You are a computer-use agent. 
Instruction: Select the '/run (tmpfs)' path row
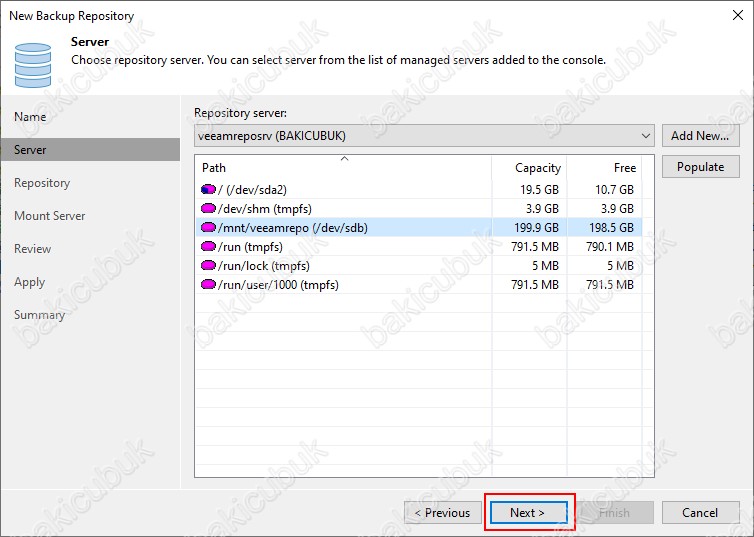[x=418, y=246]
